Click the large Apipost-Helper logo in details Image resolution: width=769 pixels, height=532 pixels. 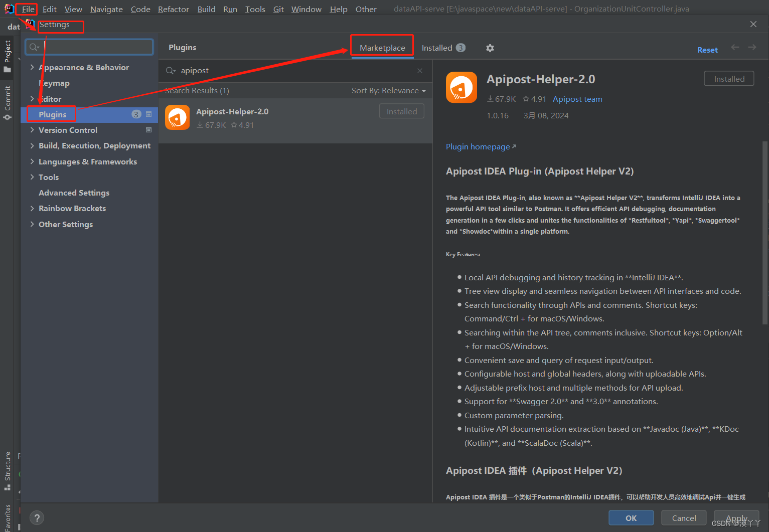tap(462, 87)
